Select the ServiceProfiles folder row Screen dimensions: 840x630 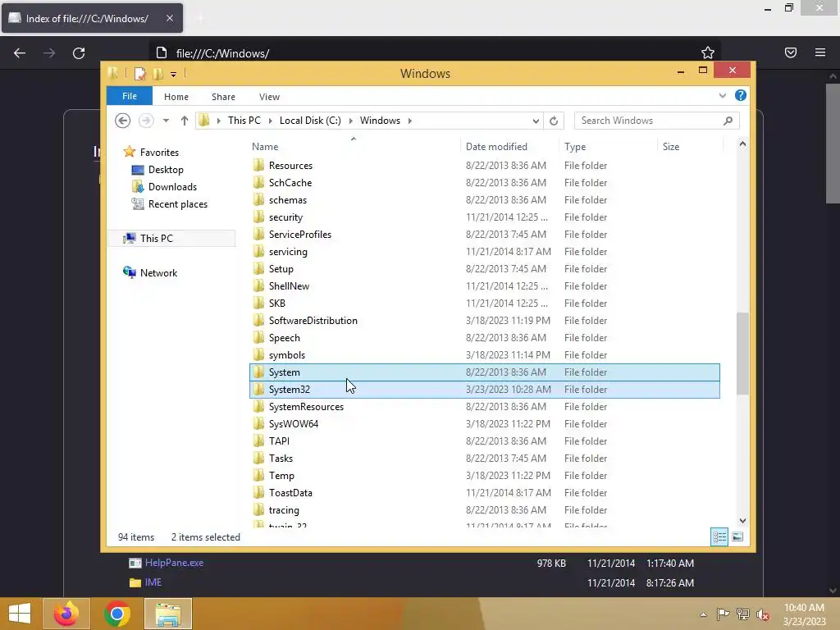[x=485, y=234]
